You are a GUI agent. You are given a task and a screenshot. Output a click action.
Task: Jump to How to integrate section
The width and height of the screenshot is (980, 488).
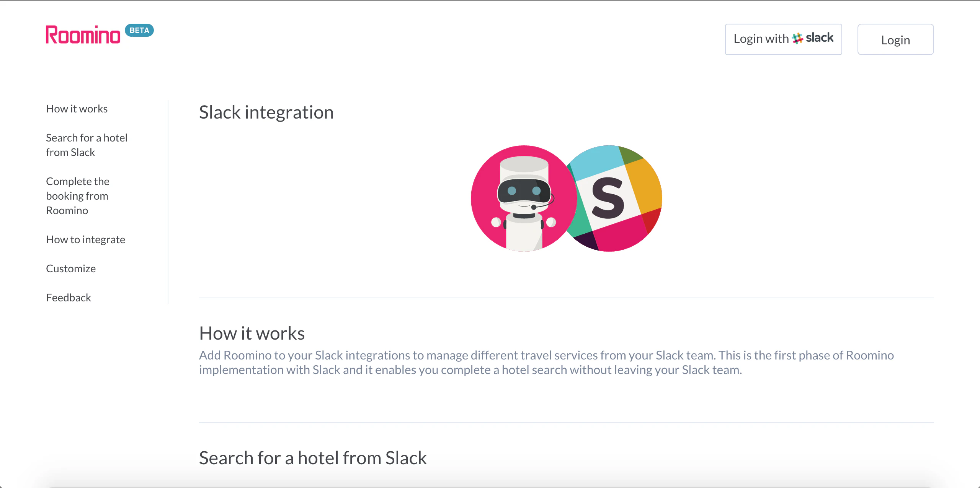85,239
